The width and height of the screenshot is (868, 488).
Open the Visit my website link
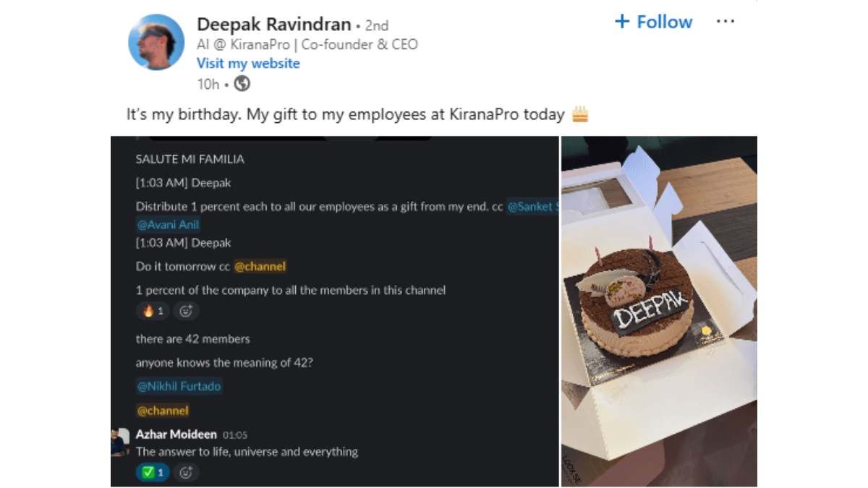248,63
